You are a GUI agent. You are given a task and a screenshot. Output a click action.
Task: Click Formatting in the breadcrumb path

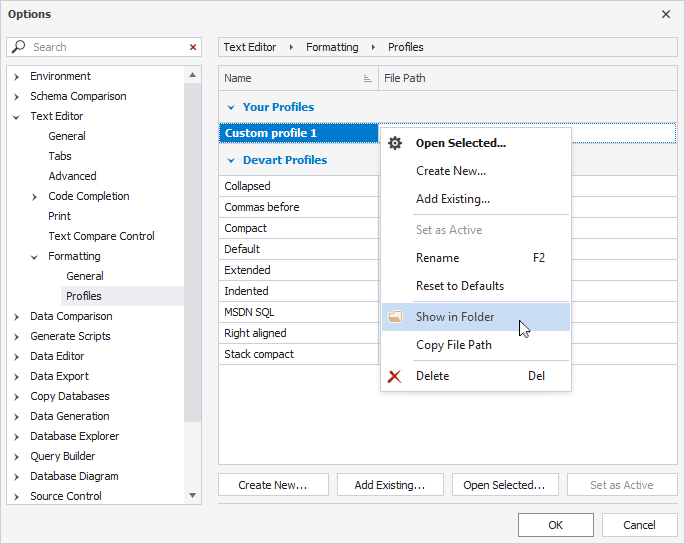point(332,47)
